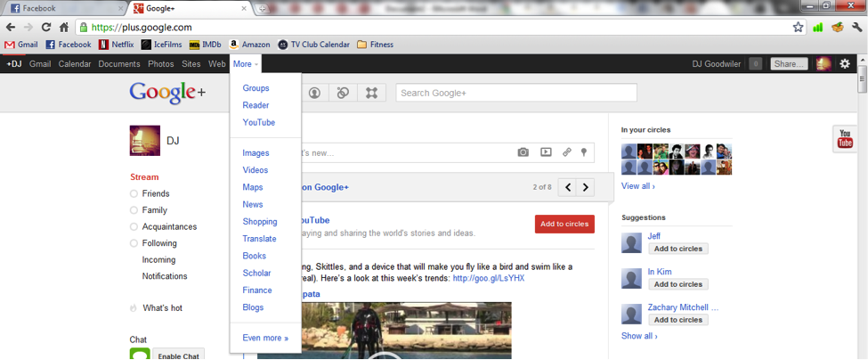Open the wrench settings menu
The image size is (868, 360).
857,27
